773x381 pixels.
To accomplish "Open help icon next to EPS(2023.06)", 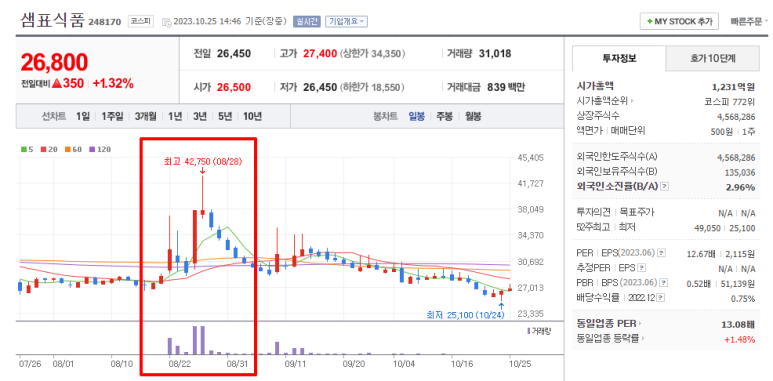I will coord(662,253).
